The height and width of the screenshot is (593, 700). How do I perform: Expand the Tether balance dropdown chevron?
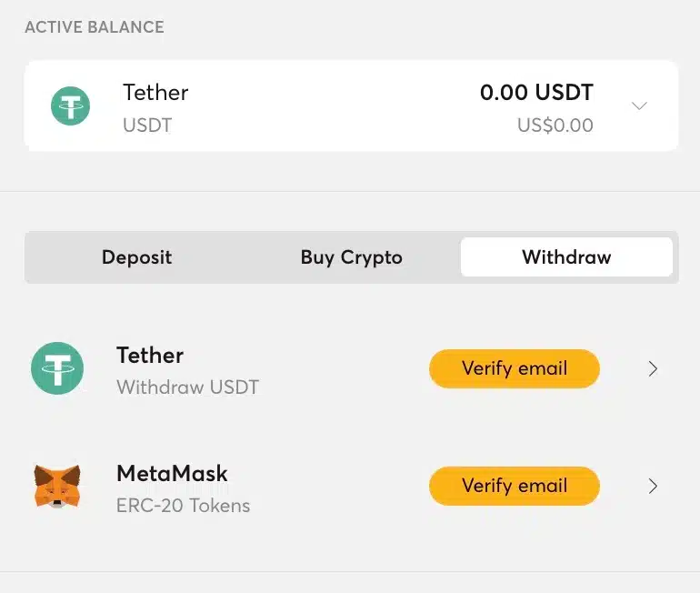tap(639, 106)
